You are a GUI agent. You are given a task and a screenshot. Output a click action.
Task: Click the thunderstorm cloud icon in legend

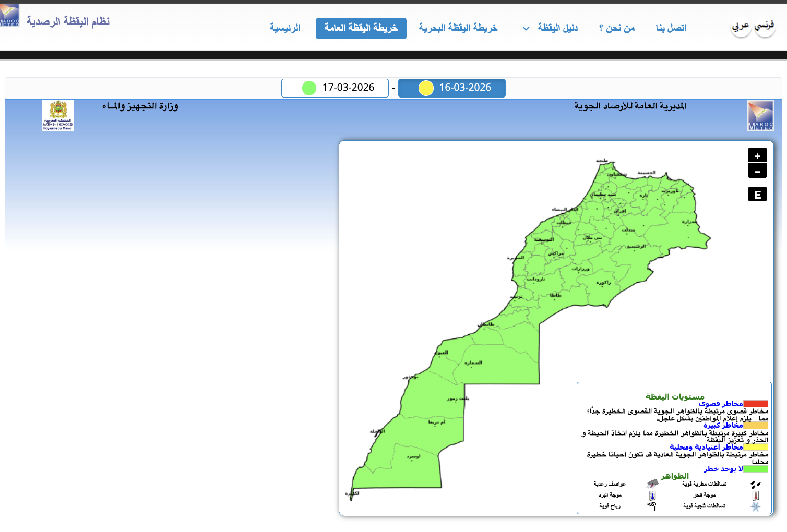tap(652, 483)
